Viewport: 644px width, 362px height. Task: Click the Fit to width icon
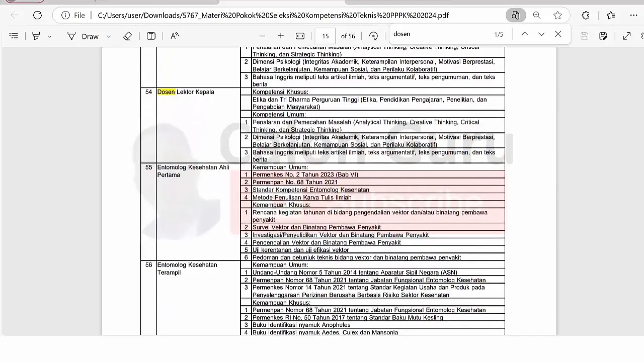(300, 36)
